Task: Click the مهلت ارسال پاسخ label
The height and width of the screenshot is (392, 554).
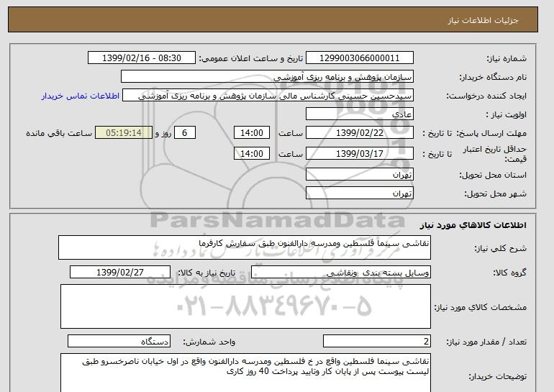Action: tap(491, 133)
